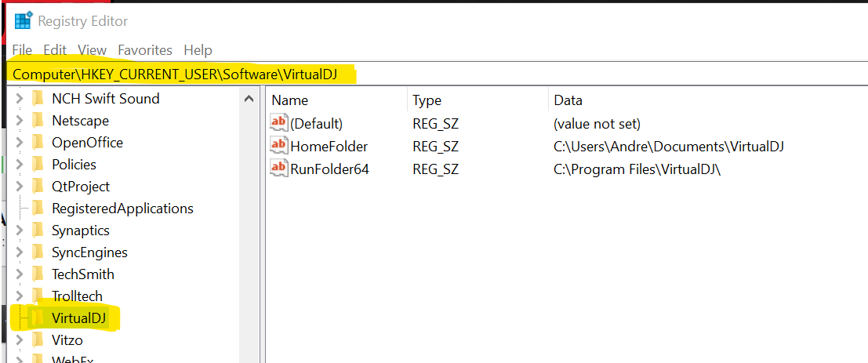Click the '(value not set)' data cell

(597, 124)
